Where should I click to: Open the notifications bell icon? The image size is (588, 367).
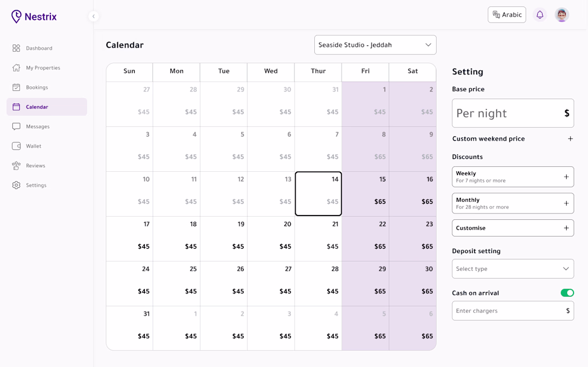coord(540,15)
